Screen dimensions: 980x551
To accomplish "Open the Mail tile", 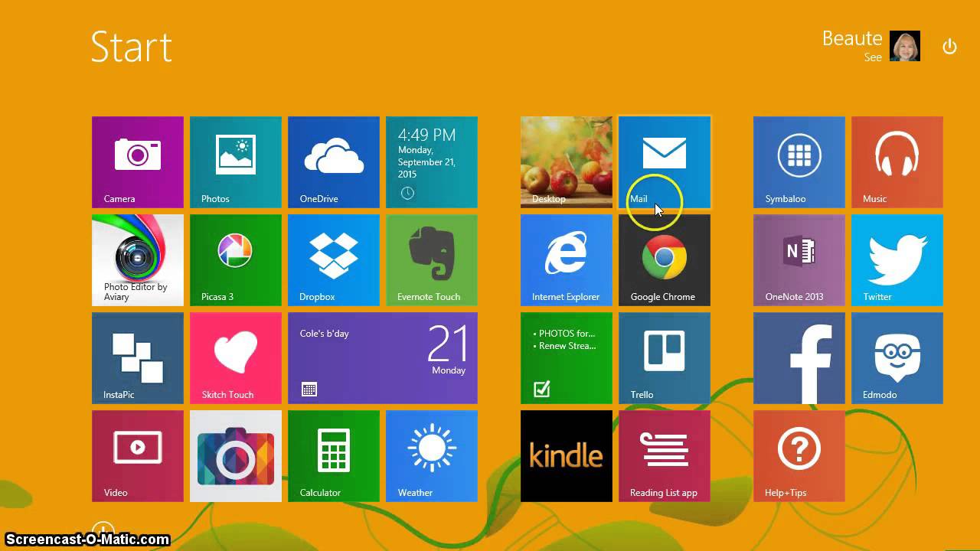I will click(x=665, y=162).
